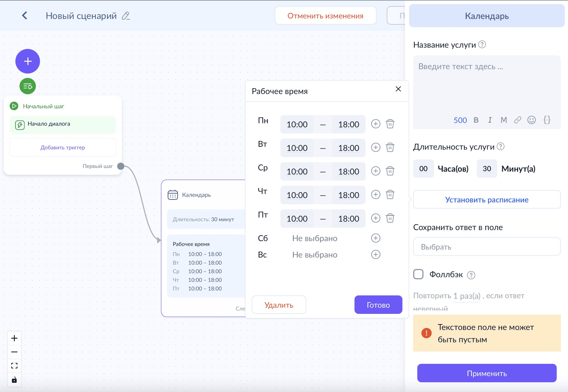The width and height of the screenshot is (568, 392).
Task: Open the green playlist steps icon
Action: pyautogui.click(x=28, y=86)
